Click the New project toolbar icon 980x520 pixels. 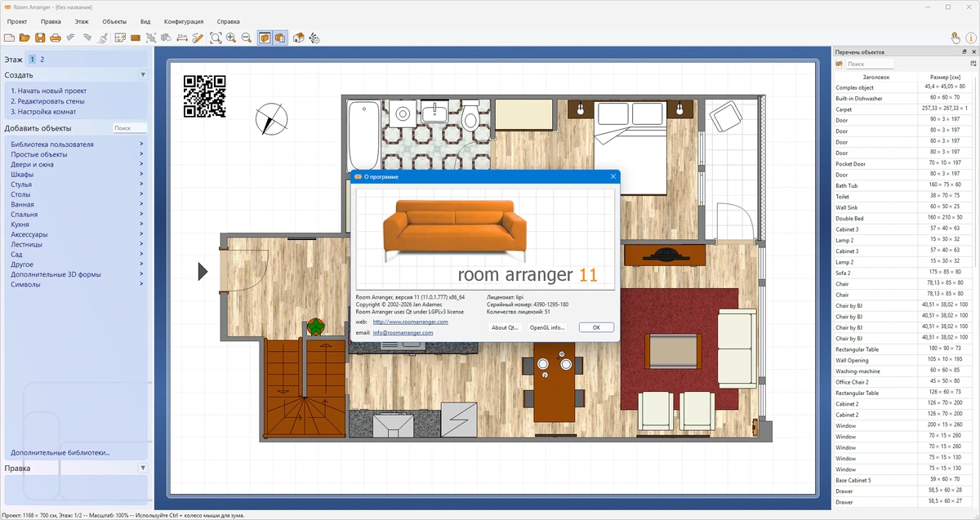click(x=9, y=38)
